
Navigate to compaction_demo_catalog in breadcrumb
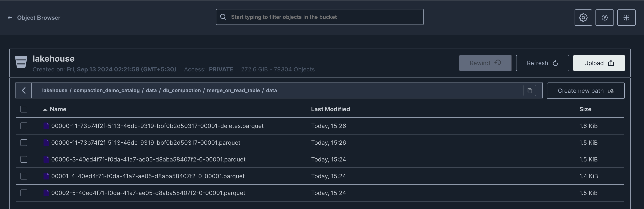[106, 90]
